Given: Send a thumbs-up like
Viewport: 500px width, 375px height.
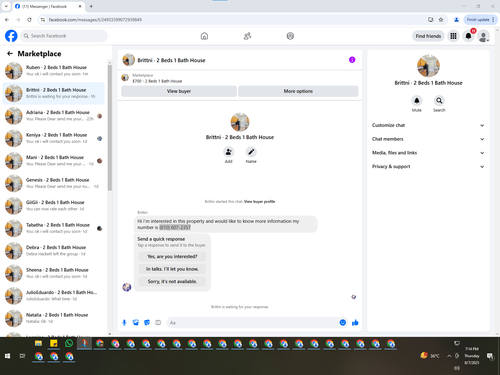Looking at the screenshot, I should click(x=355, y=322).
